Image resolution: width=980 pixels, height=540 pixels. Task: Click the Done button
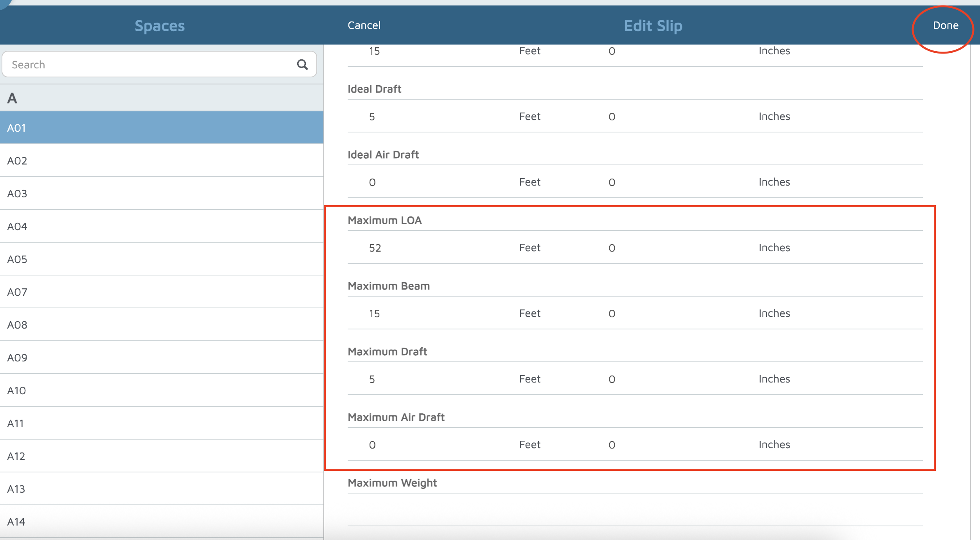(x=945, y=25)
